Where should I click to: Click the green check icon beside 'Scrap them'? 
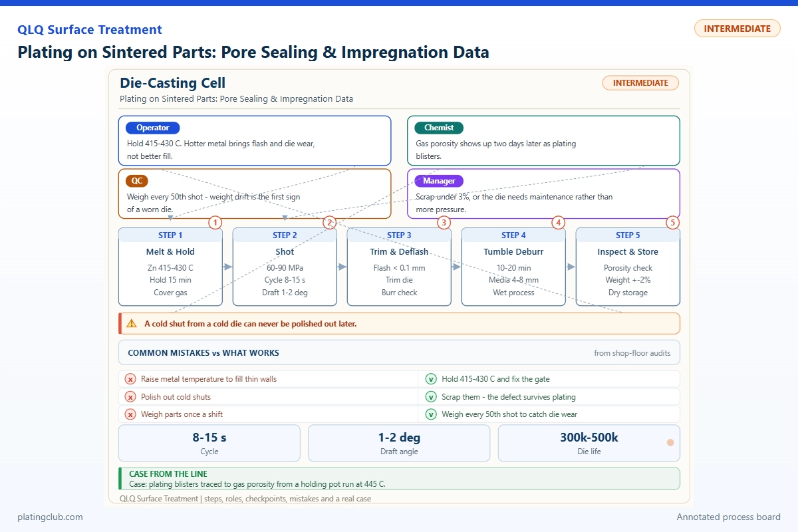pyautogui.click(x=431, y=397)
